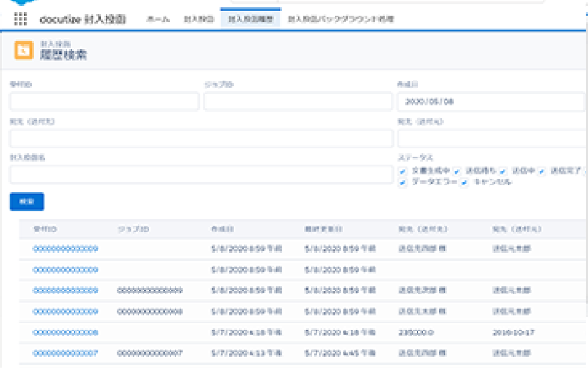
Task: Focus the name input above the search button
Action: (201, 174)
